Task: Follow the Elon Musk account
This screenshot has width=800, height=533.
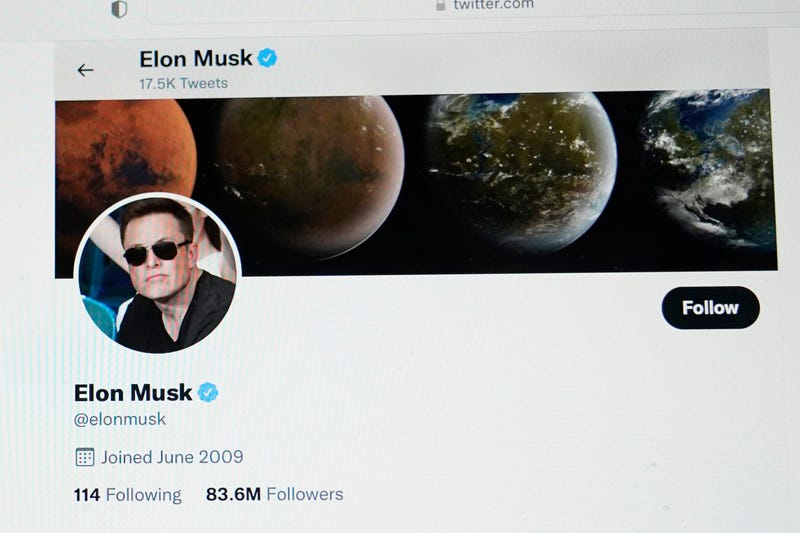Action: click(x=710, y=308)
